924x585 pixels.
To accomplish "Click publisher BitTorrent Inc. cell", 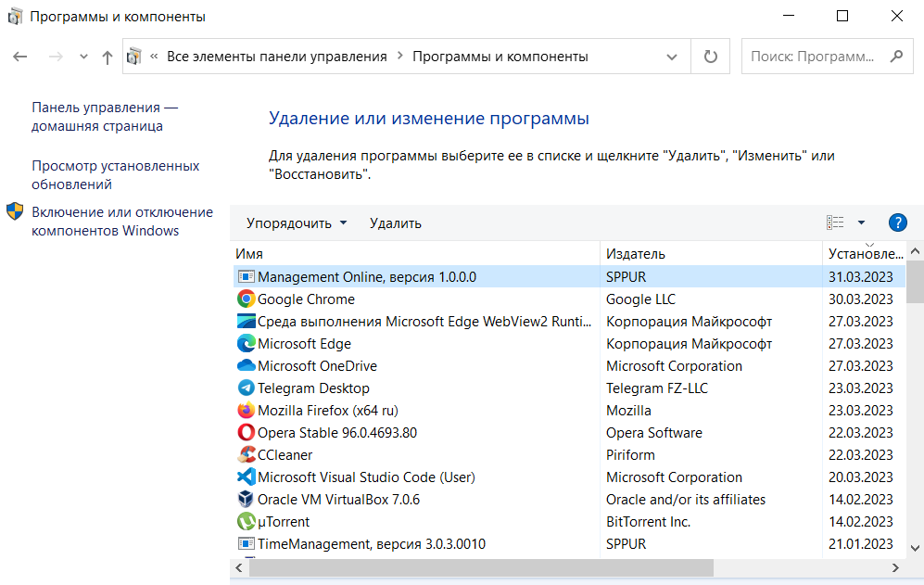I will point(648,522).
